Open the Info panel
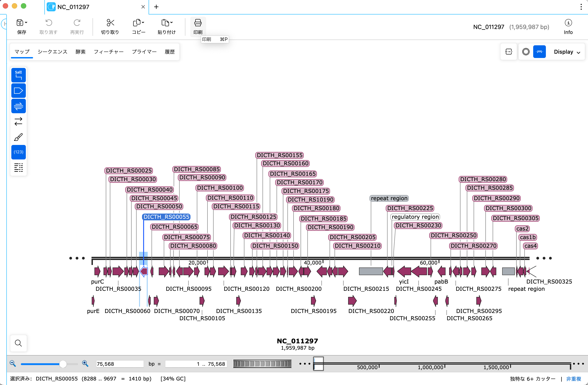588x385 pixels. [x=568, y=26]
